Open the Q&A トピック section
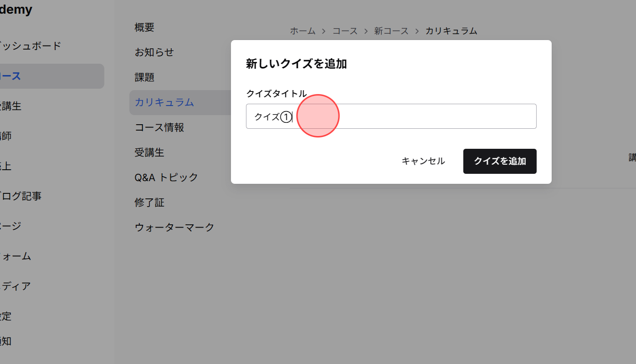The height and width of the screenshot is (364, 636). (x=165, y=177)
